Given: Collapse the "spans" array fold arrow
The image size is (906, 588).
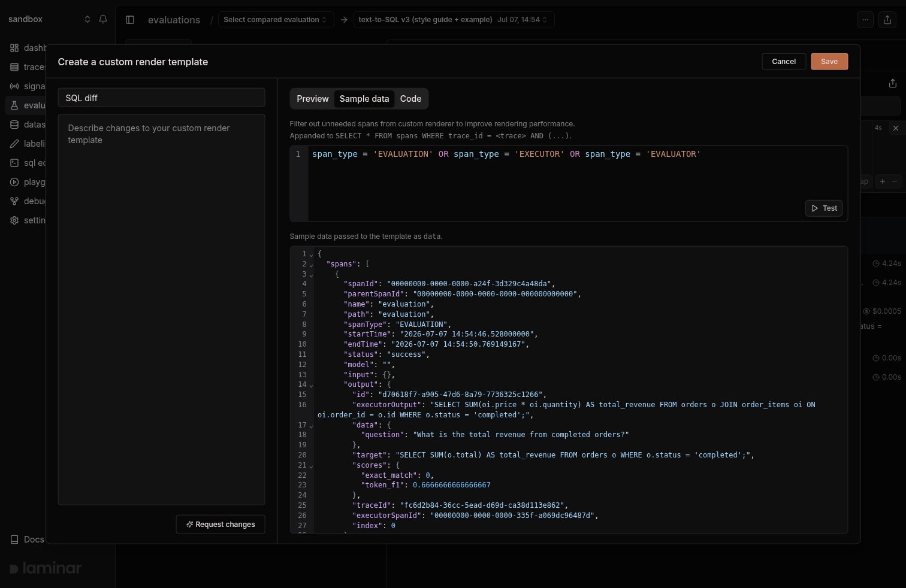Looking at the screenshot, I should coord(311,265).
